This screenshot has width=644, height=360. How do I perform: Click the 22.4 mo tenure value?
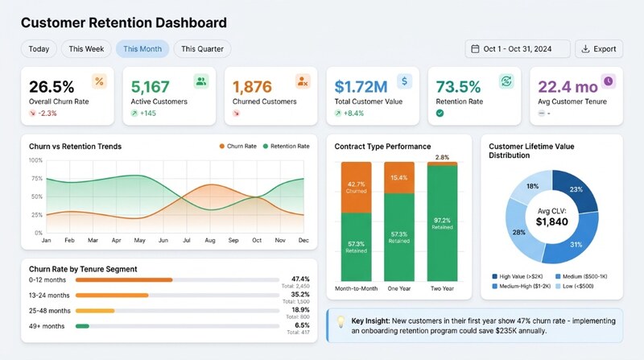point(568,87)
